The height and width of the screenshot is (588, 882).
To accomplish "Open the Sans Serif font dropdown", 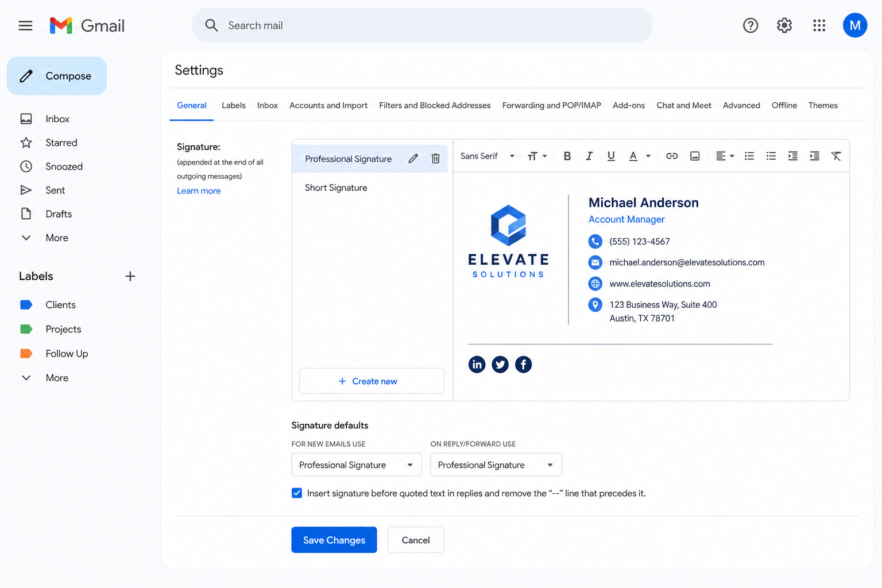I will (488, 156).
